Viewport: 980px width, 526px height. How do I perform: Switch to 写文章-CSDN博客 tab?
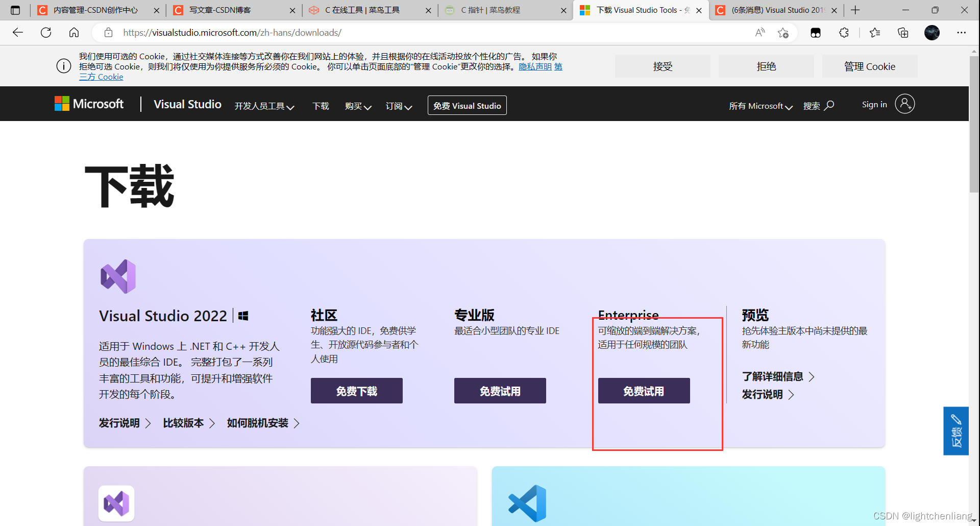coord(234,10)
